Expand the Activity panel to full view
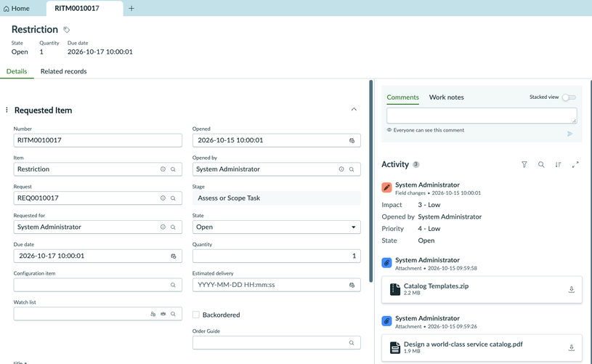Screen dimensions: 592x364 click(x=575, y=164)
